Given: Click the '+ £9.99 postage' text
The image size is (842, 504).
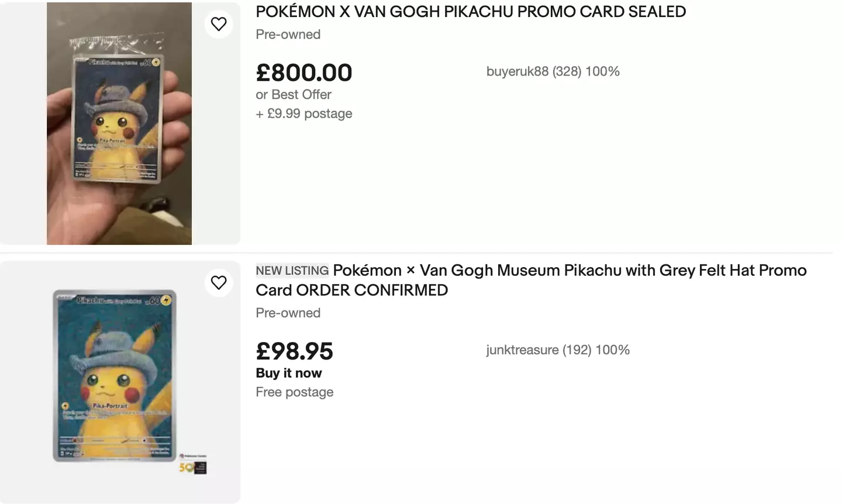Looking at the screenshot, I should [303, 113].
